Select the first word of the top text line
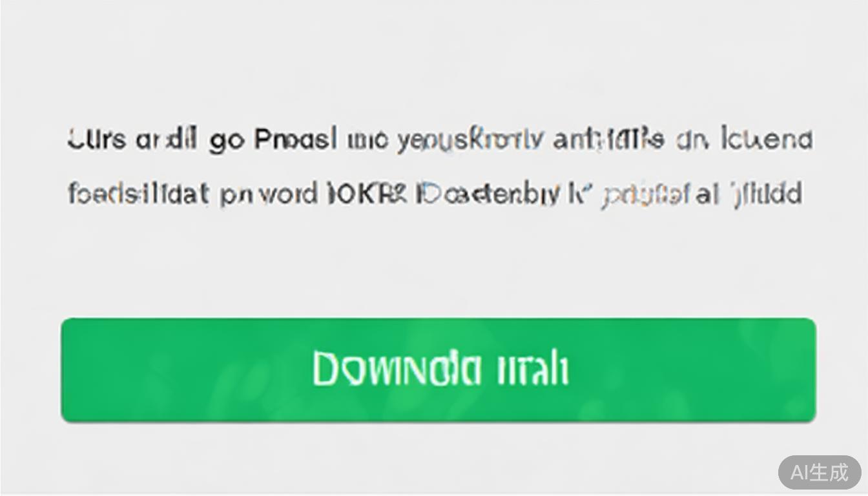 click(x=97, y=139)
